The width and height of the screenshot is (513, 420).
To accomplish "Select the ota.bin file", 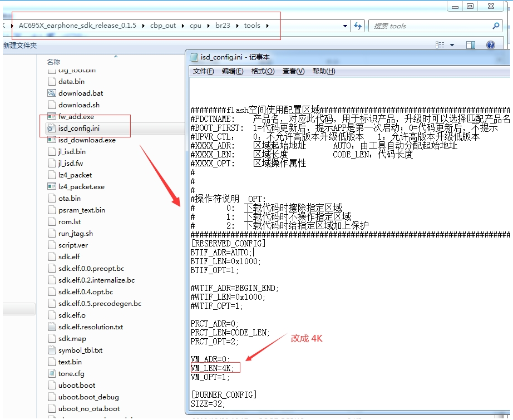I will [x=70, y=198].
